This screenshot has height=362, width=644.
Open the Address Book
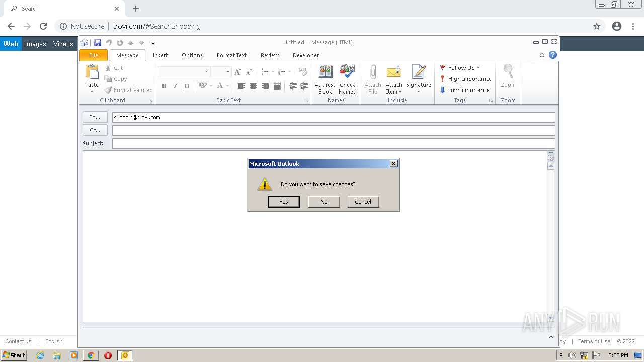(x=325, y=79)
